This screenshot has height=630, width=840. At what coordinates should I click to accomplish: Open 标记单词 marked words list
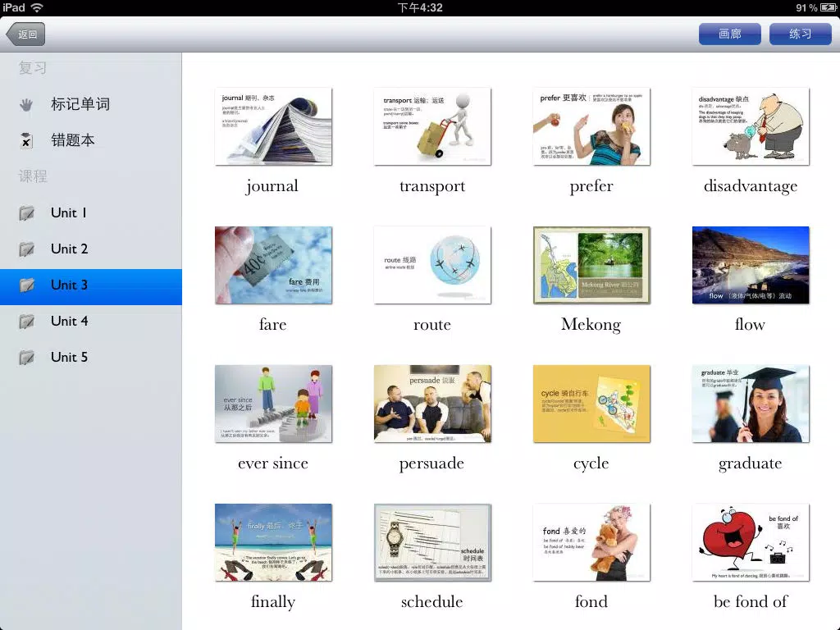[x=91, y=104]
